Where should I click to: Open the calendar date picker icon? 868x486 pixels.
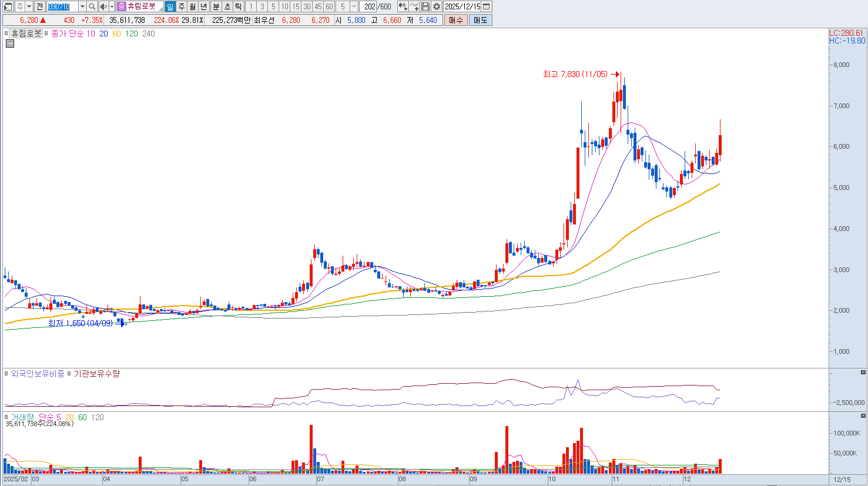[487, 6]
